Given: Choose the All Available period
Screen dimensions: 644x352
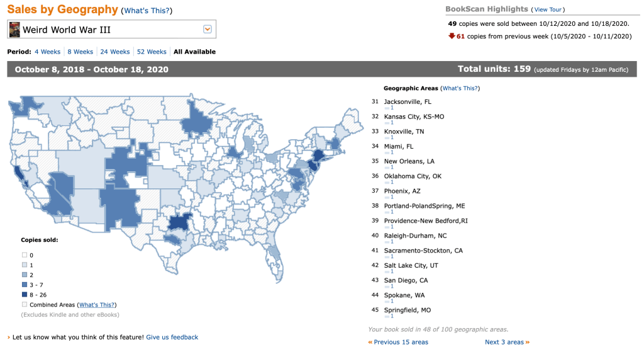Looking at the screenshot, I should pos(194,52).
